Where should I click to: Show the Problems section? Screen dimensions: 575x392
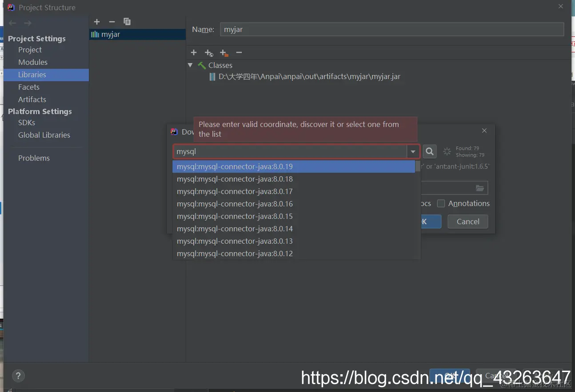(34, 158)
